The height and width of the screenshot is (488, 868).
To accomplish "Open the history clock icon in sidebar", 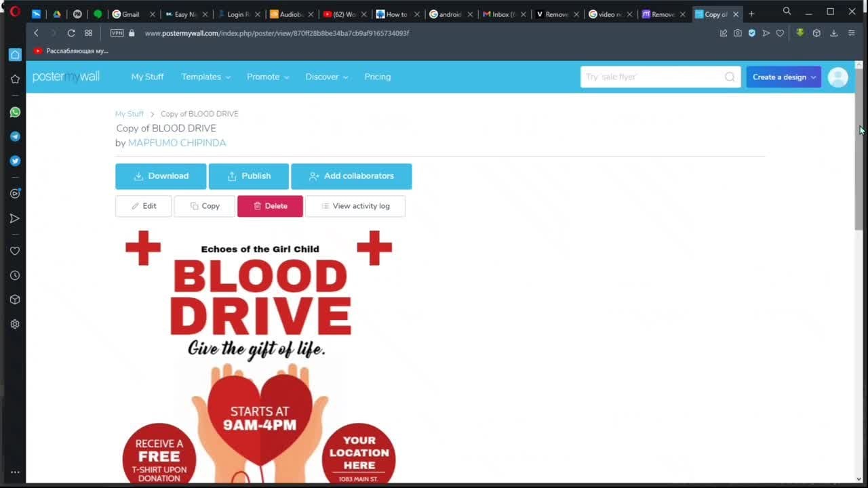I will click(15, 275).
